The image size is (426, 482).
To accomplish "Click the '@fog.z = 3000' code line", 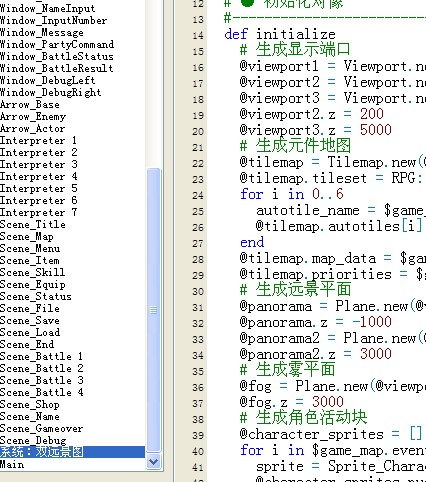I will 291,402.
